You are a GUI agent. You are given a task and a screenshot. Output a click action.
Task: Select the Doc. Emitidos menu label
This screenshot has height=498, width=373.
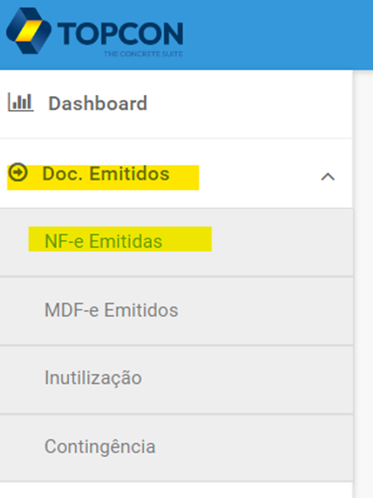click(106, 174)
